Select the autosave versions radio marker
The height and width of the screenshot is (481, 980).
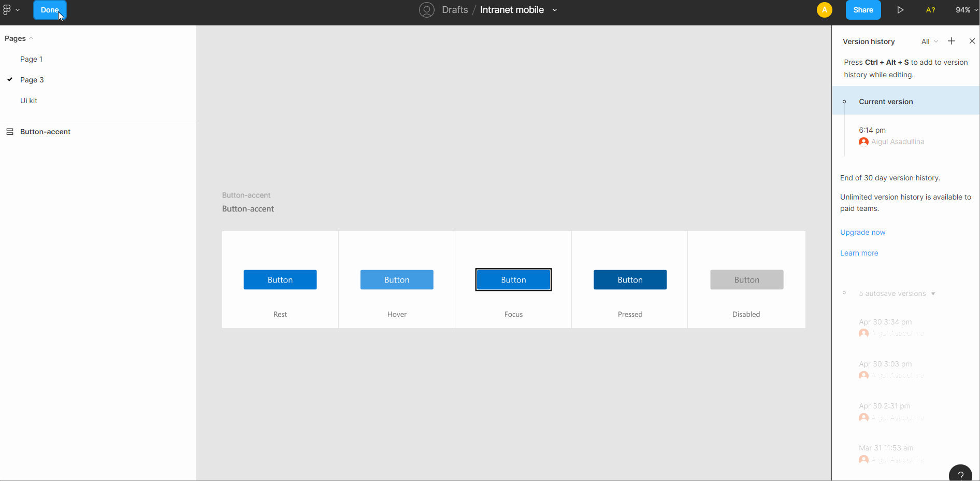[844, 293]
